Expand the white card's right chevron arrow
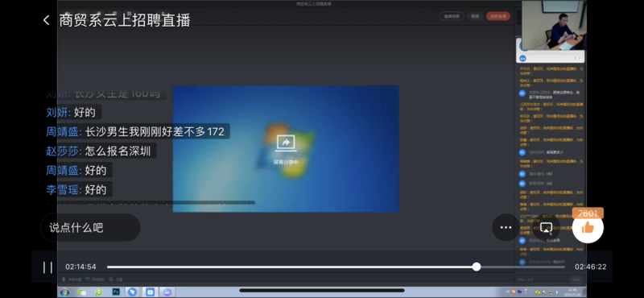 [x=580, y=58]
